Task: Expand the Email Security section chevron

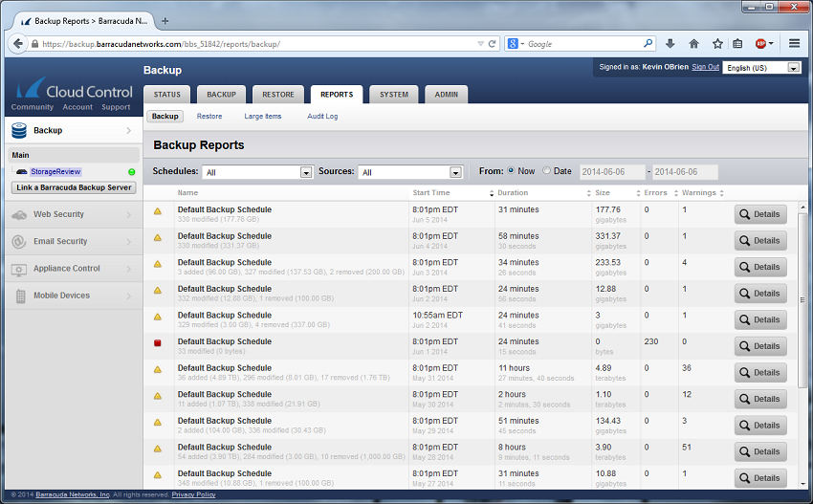Action: click(x=128, y=242)
